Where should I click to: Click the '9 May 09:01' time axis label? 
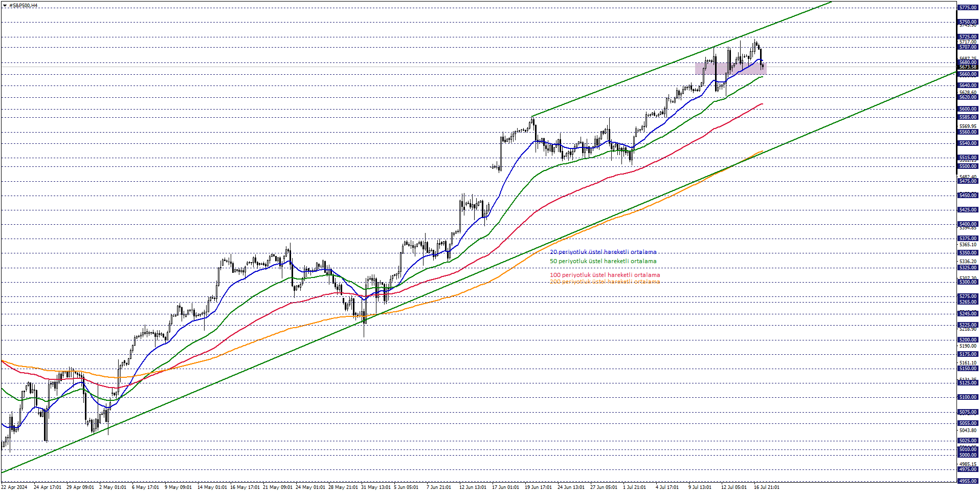click(x=178, y=487)
